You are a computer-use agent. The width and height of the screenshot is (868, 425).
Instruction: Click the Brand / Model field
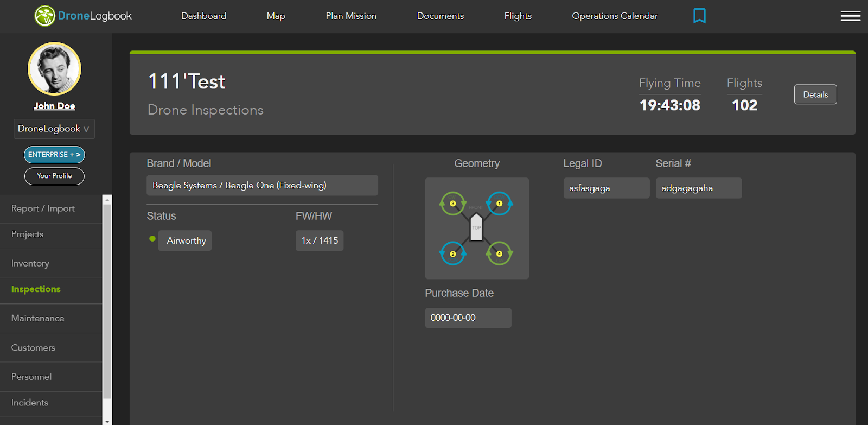(262, 185)
